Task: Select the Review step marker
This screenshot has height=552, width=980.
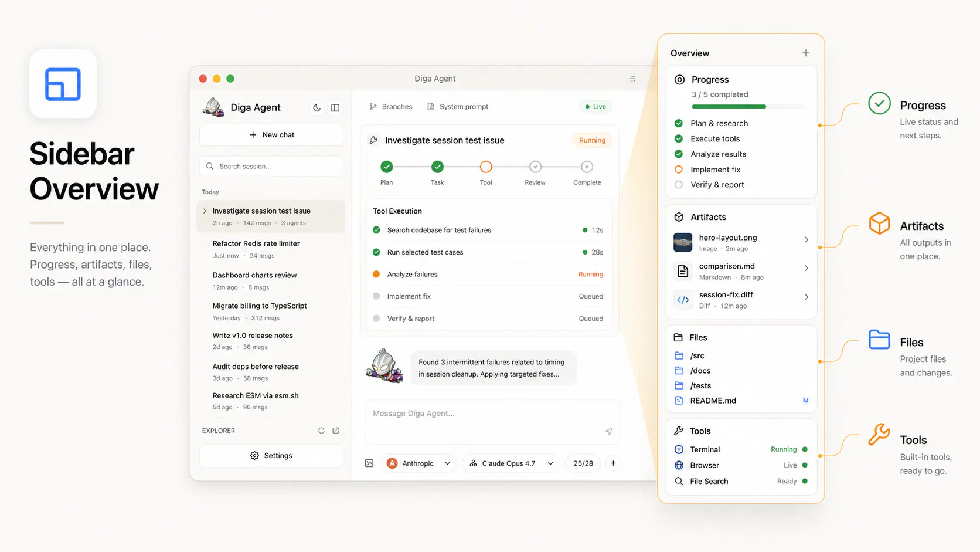Action: [x=535, y=167]
